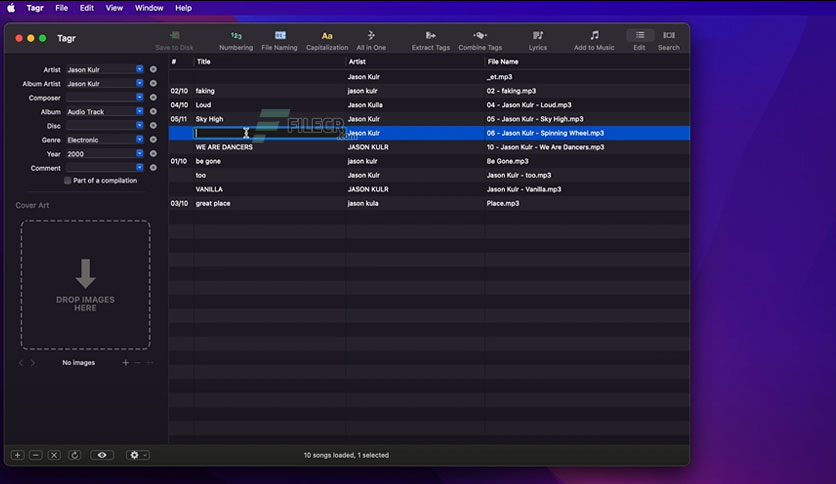Clear the Composer field round button
Screen dimensions: 836x484
point(153,98)
